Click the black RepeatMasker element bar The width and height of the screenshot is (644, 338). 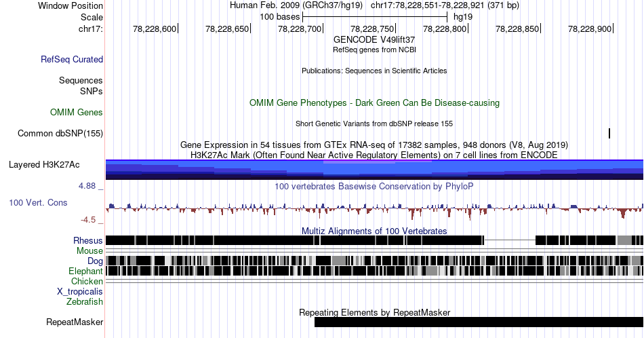click(479, 322)
